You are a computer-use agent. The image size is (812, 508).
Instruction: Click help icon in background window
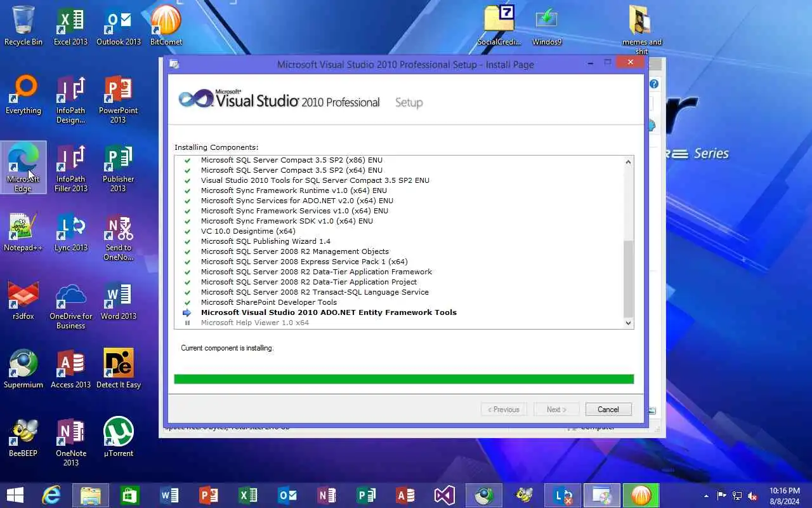point(654,84)
